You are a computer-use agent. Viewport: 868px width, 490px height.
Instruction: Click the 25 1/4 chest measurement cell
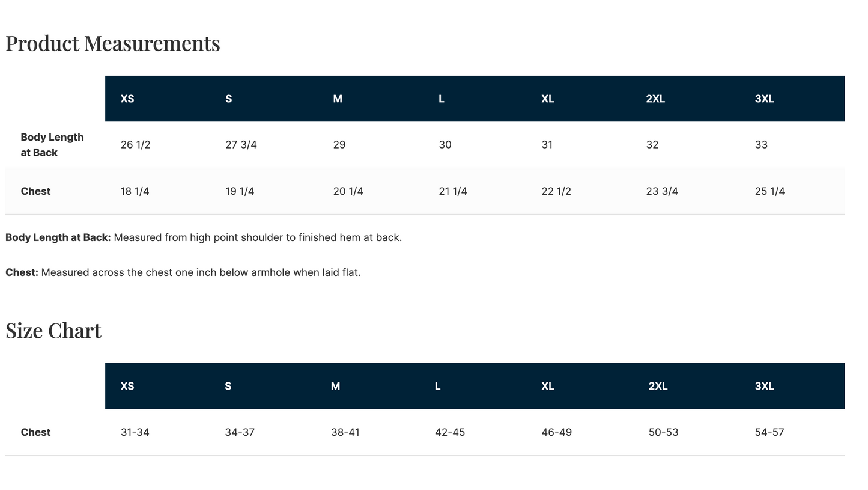[x=769, y=191]
